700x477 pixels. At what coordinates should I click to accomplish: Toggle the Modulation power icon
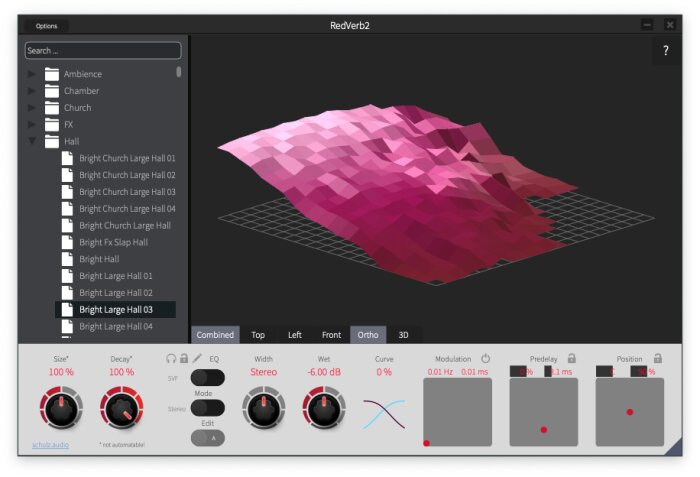click(x=485, y=358)
